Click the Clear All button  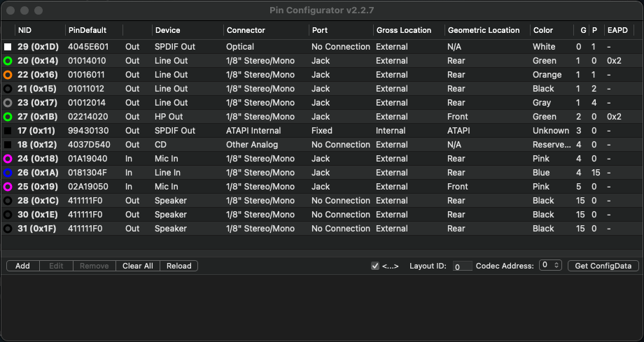coord(138,266)
